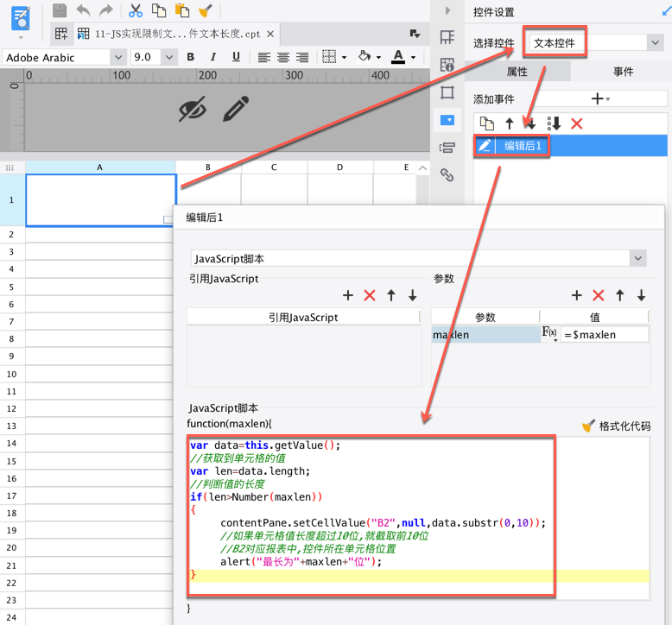Click the scissors Cut icon

coord(136,10)
